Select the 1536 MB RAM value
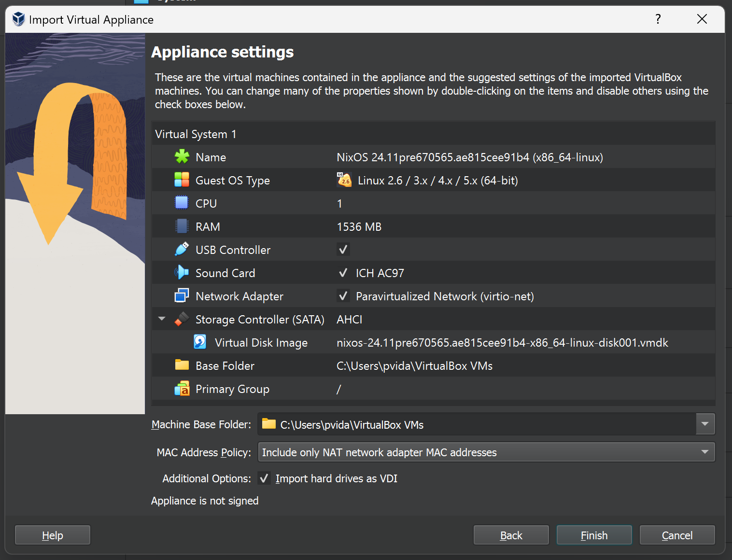This screenshot has width=732, height=560. [x=359, y=227]
